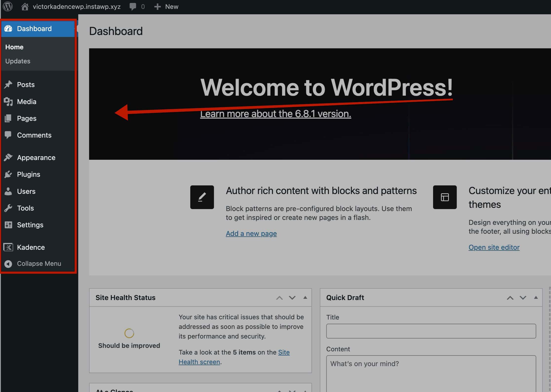Open the comments bubble icon in admin bar
This screenshot has height=392, width=551.
coord(133,7)
